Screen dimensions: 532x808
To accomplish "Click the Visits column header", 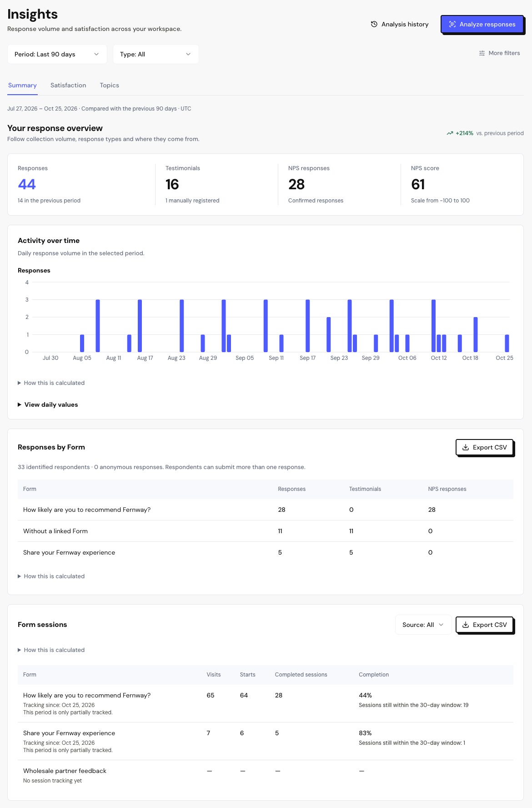I will click(214, 675).
